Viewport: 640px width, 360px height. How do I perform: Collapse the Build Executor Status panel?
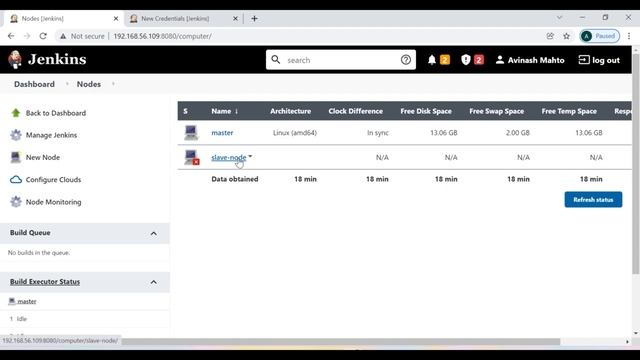[153, 282]
